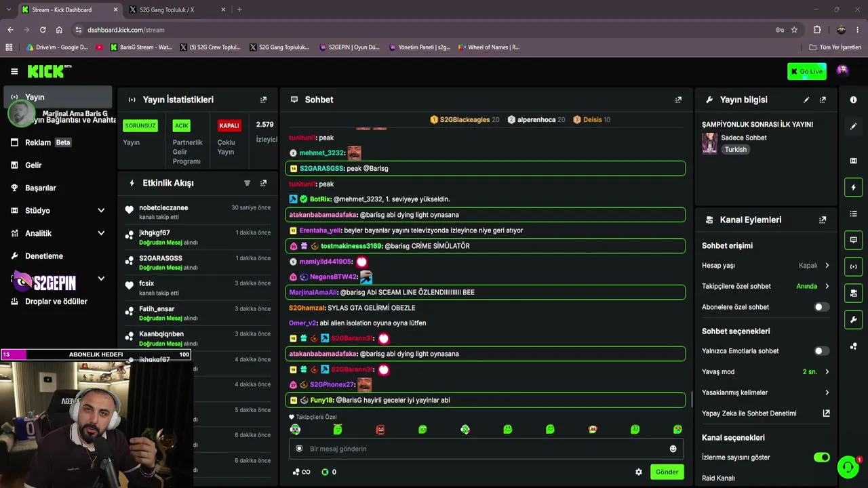Click the KAPALI Çoklu Yayın badge
Image resolution: width=868 pixels, height=488 pixels.
[x=229, y=125]
